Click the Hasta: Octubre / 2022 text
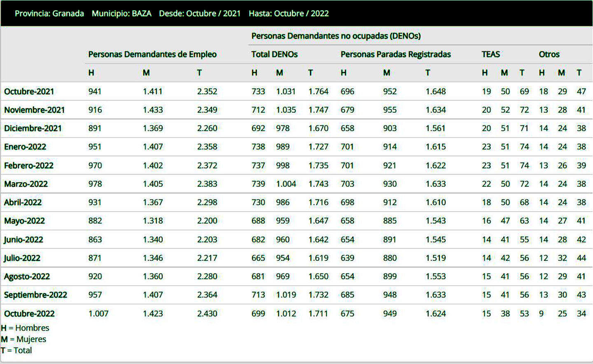Screen dimensions: 593x364 click(x=289, y=14)
